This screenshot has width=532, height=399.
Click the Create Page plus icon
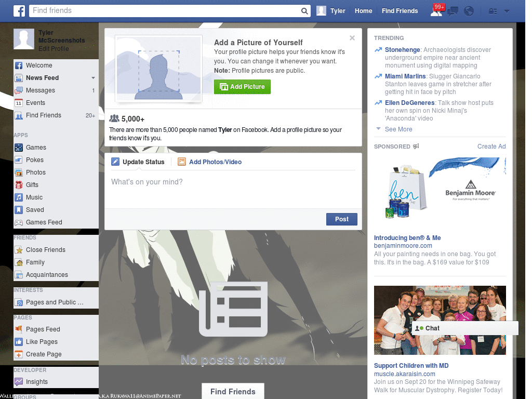pyautogui.click(x=19, y=354)
